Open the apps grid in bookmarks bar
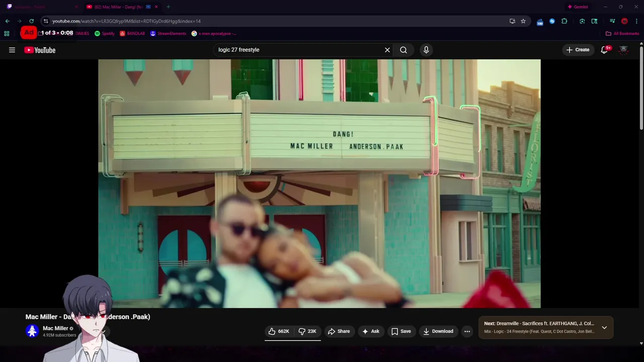Viewport: 644px width, 362px height. point(7,33)
